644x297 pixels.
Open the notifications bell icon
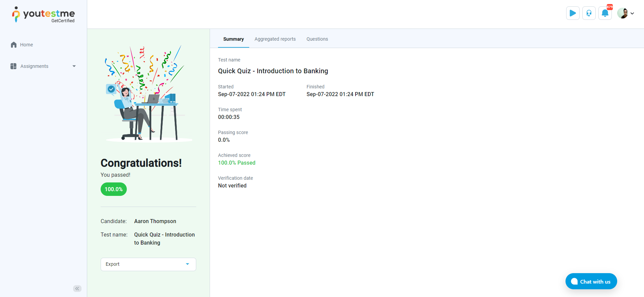(x=605, y=13)
